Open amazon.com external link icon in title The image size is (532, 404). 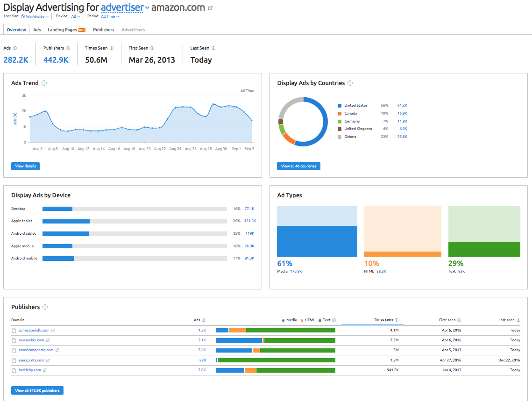[210, 8]
